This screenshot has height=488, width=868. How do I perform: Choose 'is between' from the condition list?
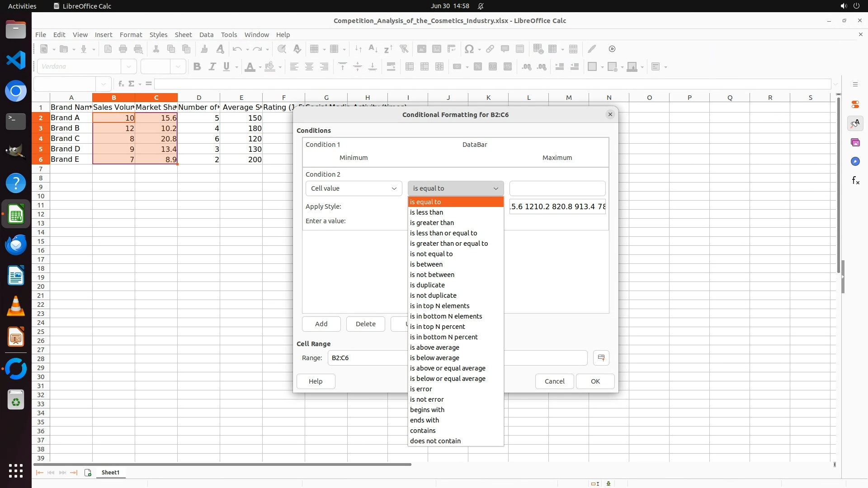(426, 264)
